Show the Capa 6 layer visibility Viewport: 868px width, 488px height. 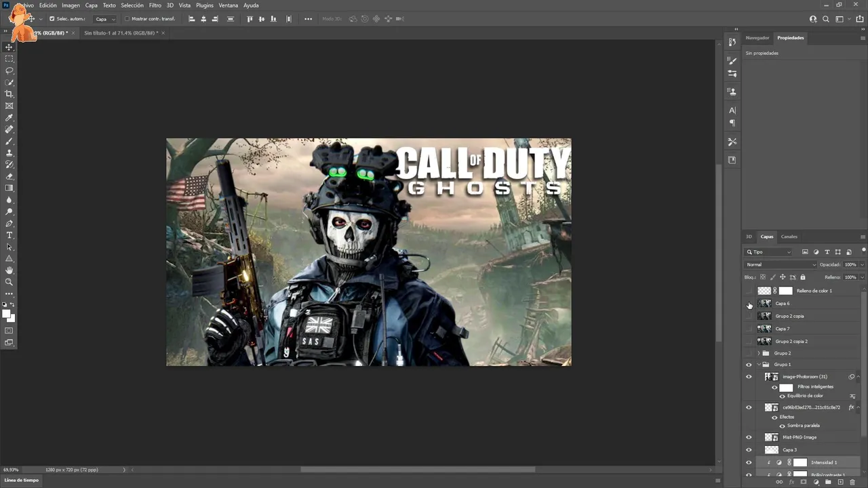click(x=749, y=304)
